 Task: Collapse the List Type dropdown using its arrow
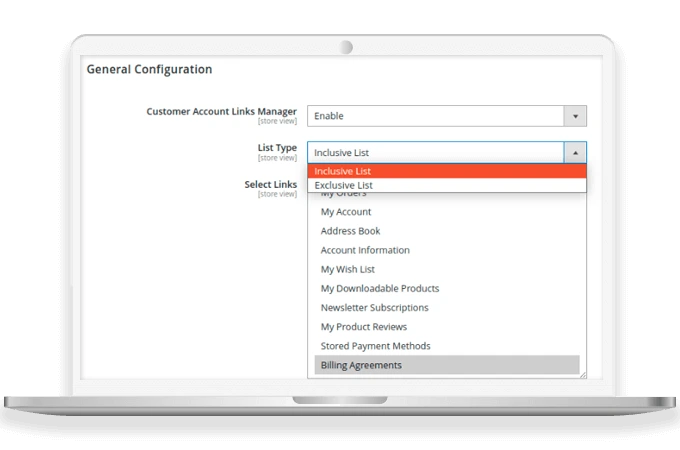(575, 153)
